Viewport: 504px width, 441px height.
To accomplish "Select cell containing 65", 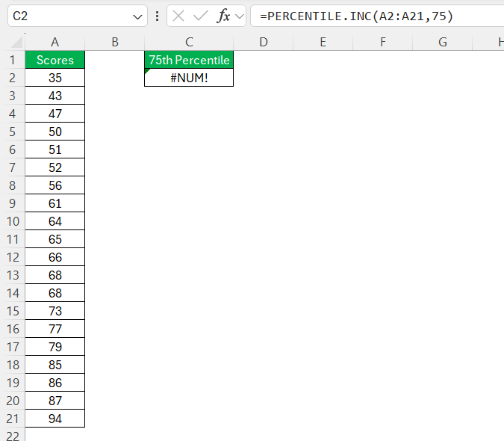I will click(x=55, y=239).
